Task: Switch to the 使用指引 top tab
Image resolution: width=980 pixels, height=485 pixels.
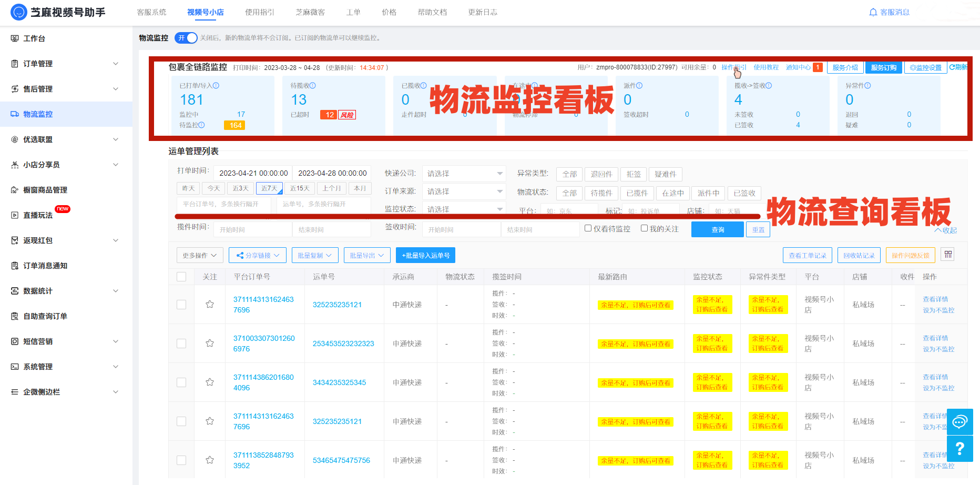Action: click(260, 12)
